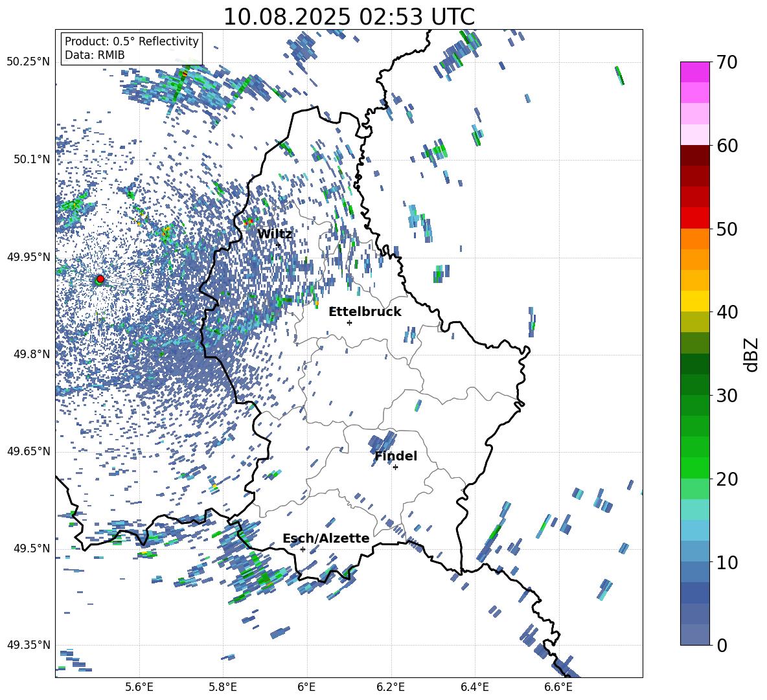Click the Data: RMIB text
This screenshot has width=767, height=700.
(95, 55)
